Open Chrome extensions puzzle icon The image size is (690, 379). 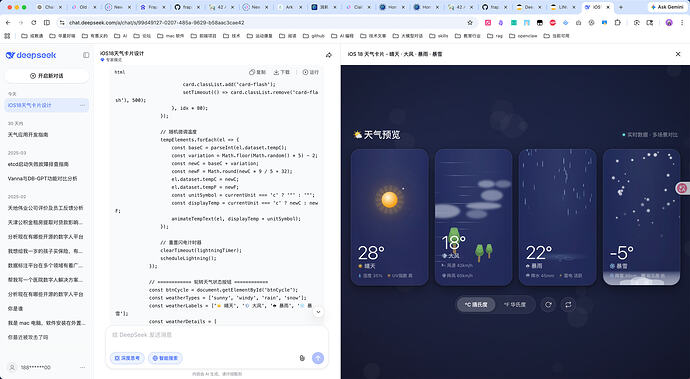point(618,22)
